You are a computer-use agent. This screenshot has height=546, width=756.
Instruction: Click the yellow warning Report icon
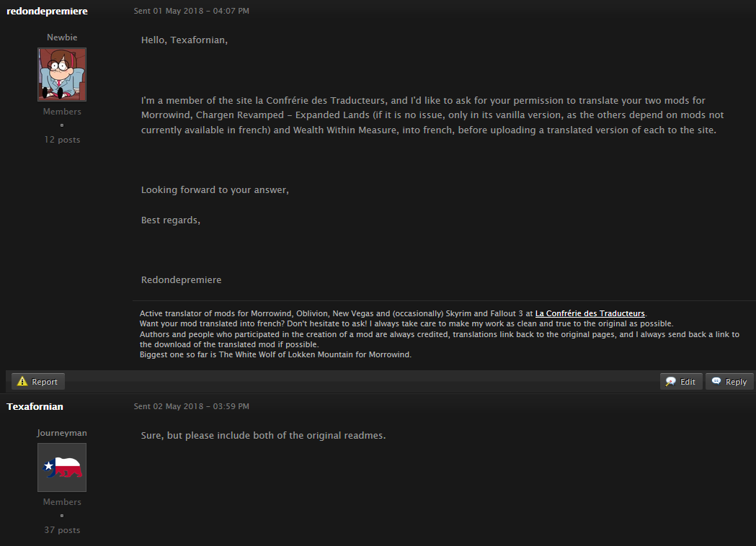click(22, 381)
